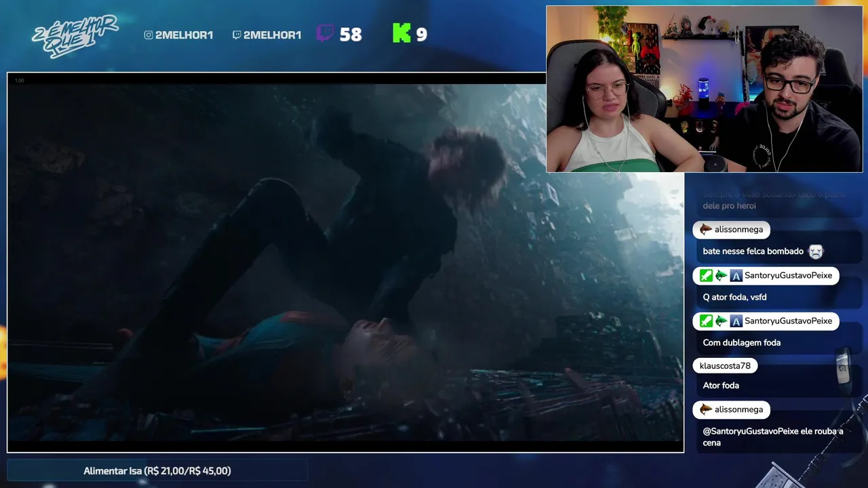The height and width of the screenshot is (488, 868).
Task: Click the 2MELHOR1 handle next to Instagram icon
Action: pyautogui.click(x=184, y=35)
